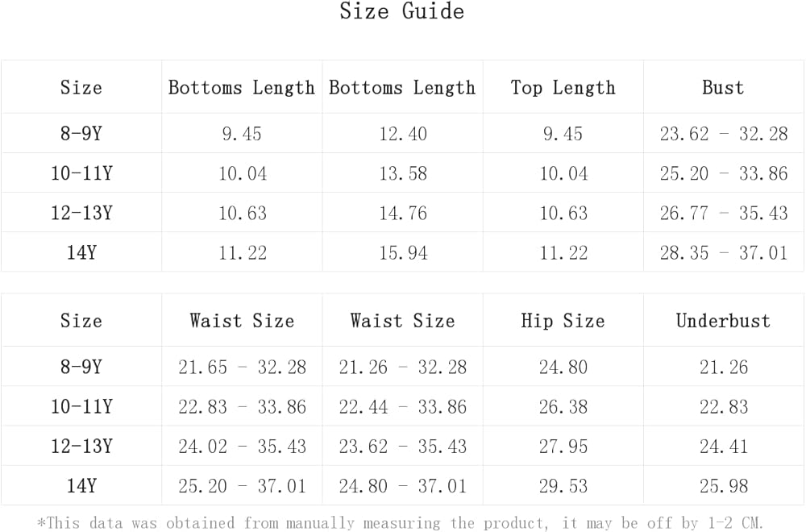Click the manual measuring disclaimer footnote
Image resolution: width=806 pixels, height=532 pixels.
tap(401, 523)
